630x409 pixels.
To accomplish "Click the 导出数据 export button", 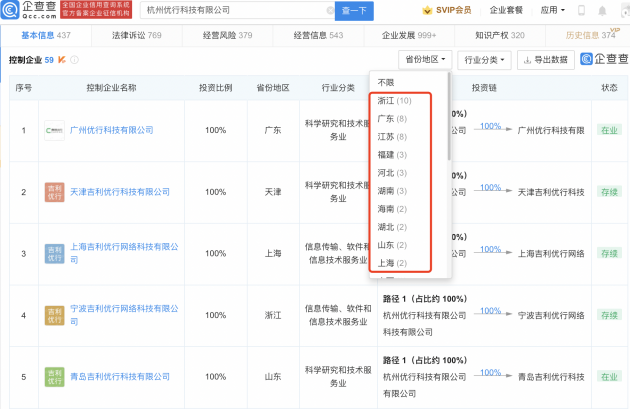I will pos(546,60).
